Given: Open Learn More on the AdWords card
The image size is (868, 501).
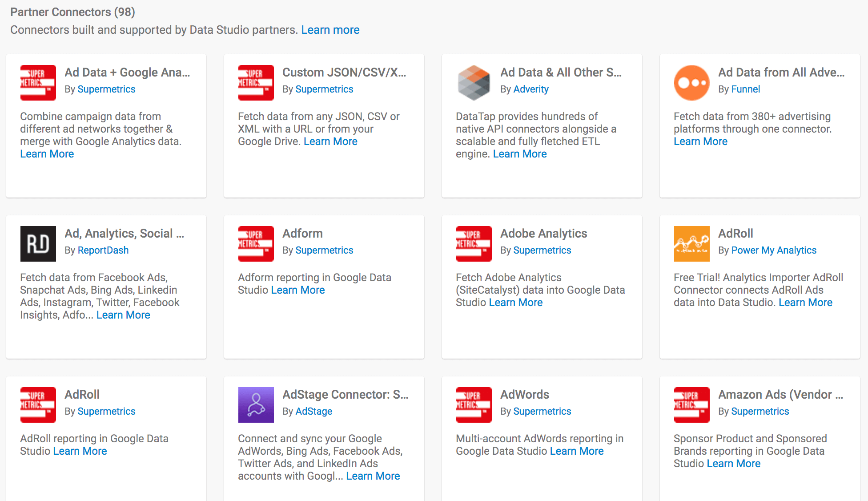Looking at the screenshot, I should pyautogui.click(x=577, y=451).
